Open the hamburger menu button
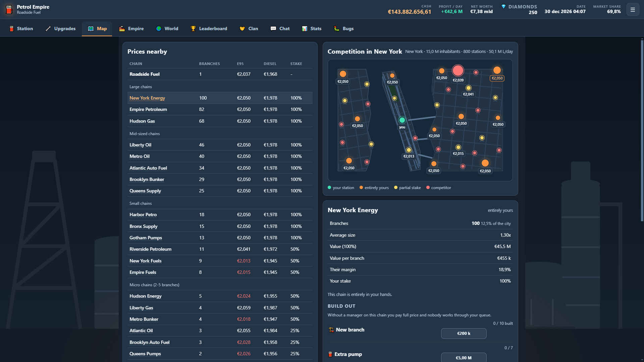This screenshot has width=644, height=362. (633, 10)
